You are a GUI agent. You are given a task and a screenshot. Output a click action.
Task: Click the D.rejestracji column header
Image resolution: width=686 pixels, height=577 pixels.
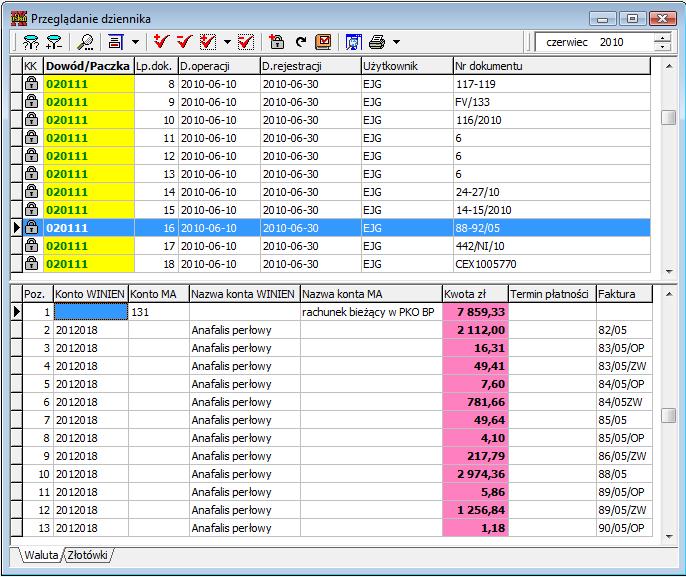click(311, 66)
